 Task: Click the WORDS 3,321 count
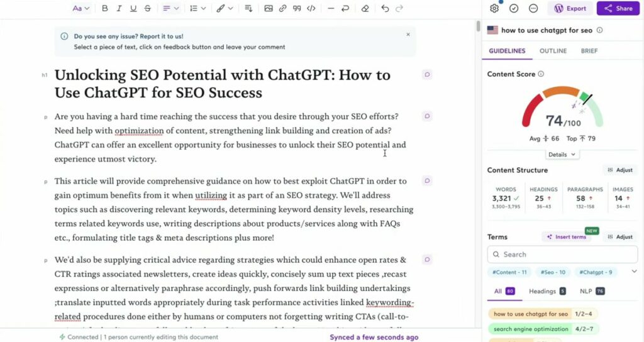tap(506, 198)
